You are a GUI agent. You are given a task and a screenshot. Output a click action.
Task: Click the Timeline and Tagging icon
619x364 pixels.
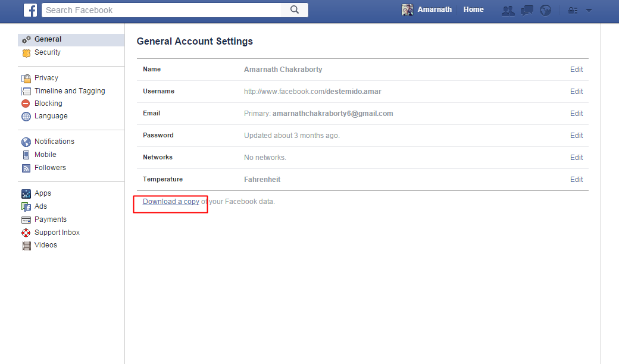[x=26, y=91]
